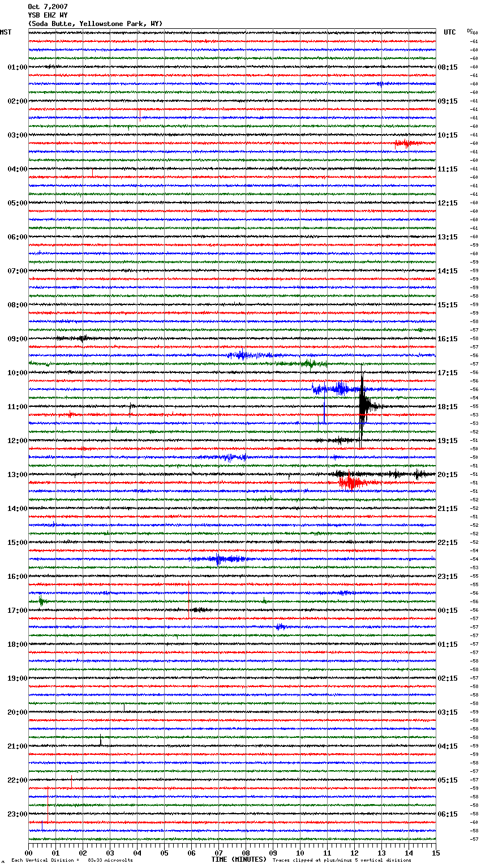This screenshot has height=868, width=481.
Task: Select the 01:00 MST time label
Action: click(x=17, y=67)
